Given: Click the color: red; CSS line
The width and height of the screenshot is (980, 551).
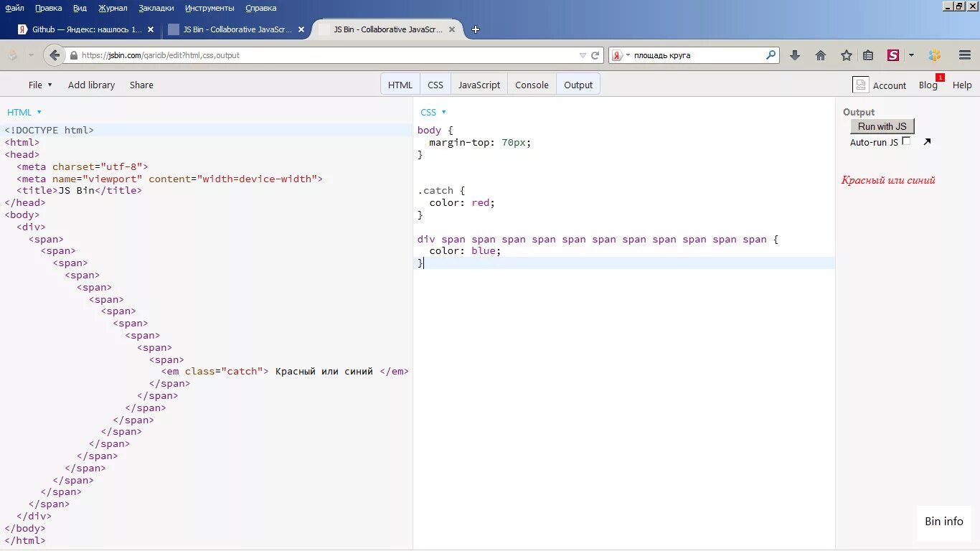Looking at the screenshot, I should click(462, 203).
